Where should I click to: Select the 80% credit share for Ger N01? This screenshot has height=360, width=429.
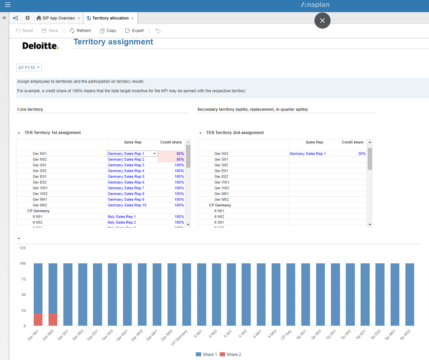click(x=171, y=154)
